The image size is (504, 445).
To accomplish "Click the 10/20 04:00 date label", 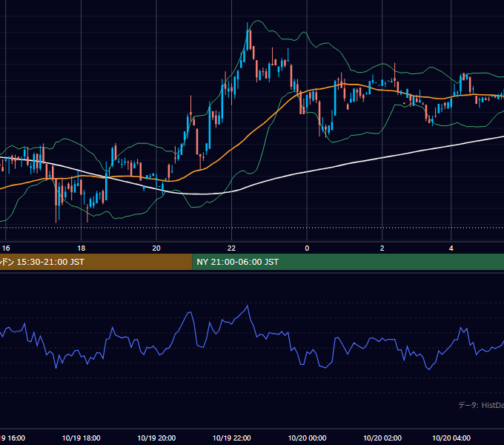I will click(451, 438).
